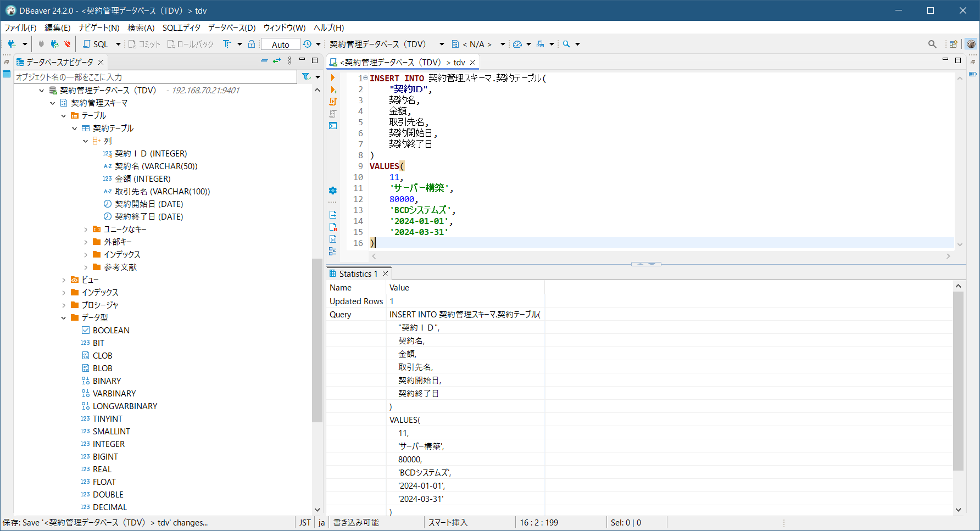Click the outline structure icon at sidebar bottom
The image size is (980, 531).
(x=333, y=251)
